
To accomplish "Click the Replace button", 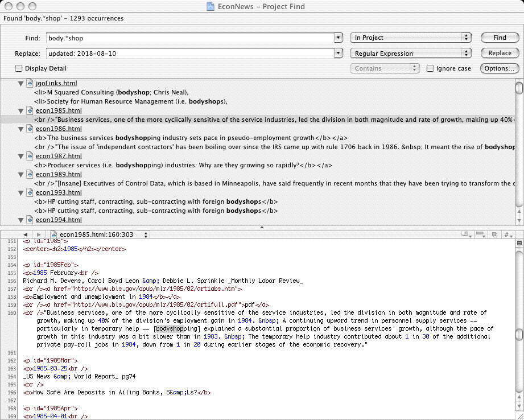I will 500,53.
